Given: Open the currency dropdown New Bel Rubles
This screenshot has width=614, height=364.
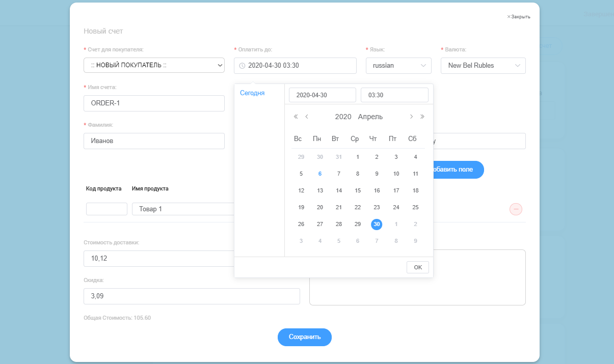Looking at the screenshot, I should click(x=483, y=66).
